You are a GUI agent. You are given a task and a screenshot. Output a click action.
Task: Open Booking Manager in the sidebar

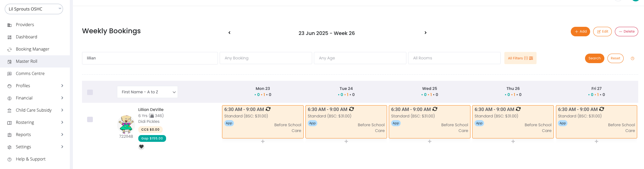(x=35, y=49)
